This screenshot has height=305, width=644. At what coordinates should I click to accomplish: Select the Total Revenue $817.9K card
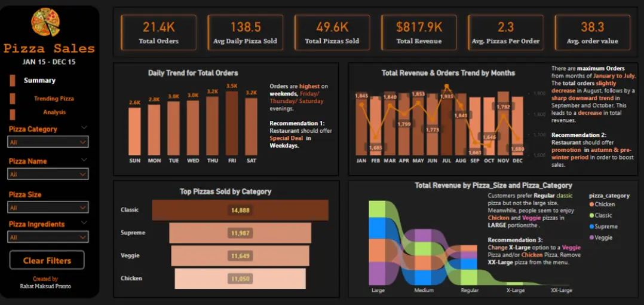[419, 32]
